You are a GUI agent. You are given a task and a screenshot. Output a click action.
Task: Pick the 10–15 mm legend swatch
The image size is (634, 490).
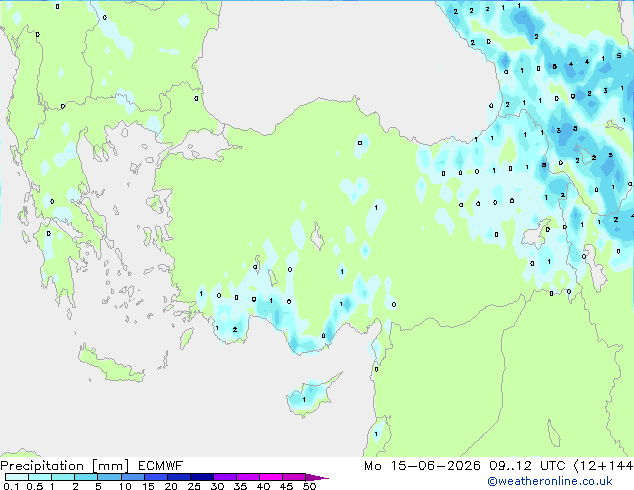coord(132,477)
